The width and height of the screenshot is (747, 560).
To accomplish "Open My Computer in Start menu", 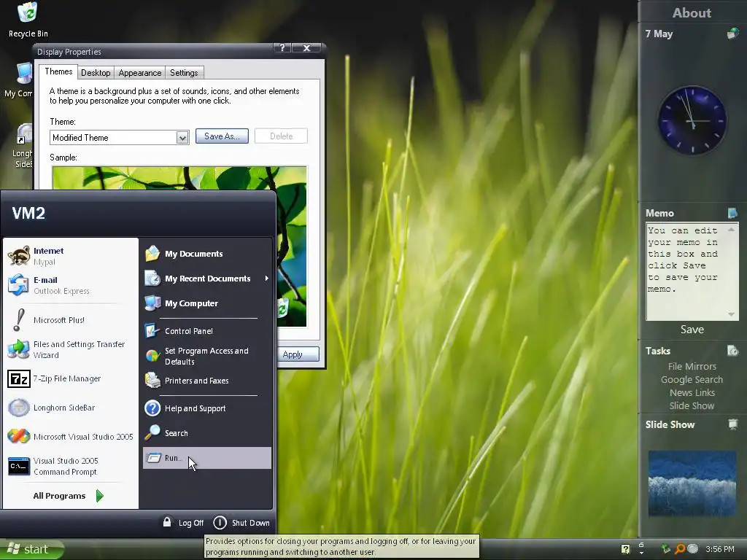I will pos(206,303).
